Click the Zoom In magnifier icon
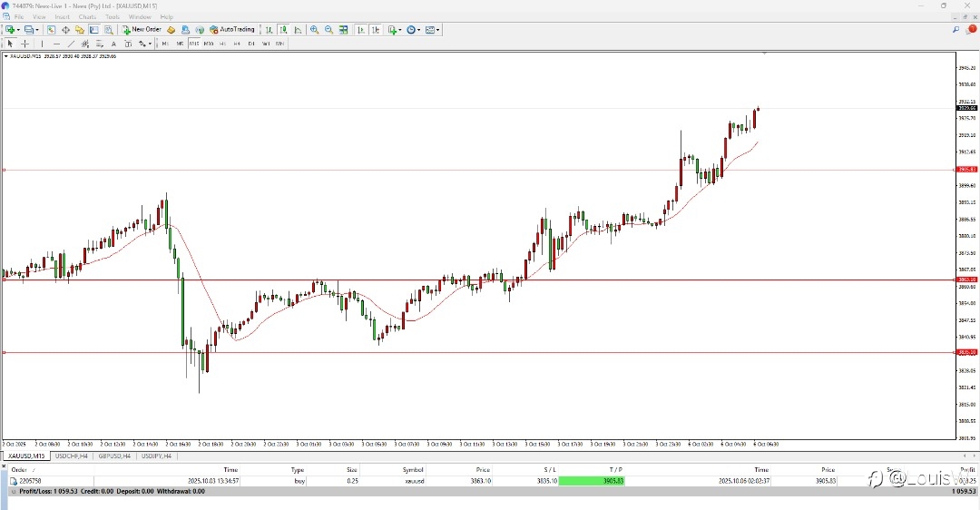980x510 pixels. tap(314, 29)
